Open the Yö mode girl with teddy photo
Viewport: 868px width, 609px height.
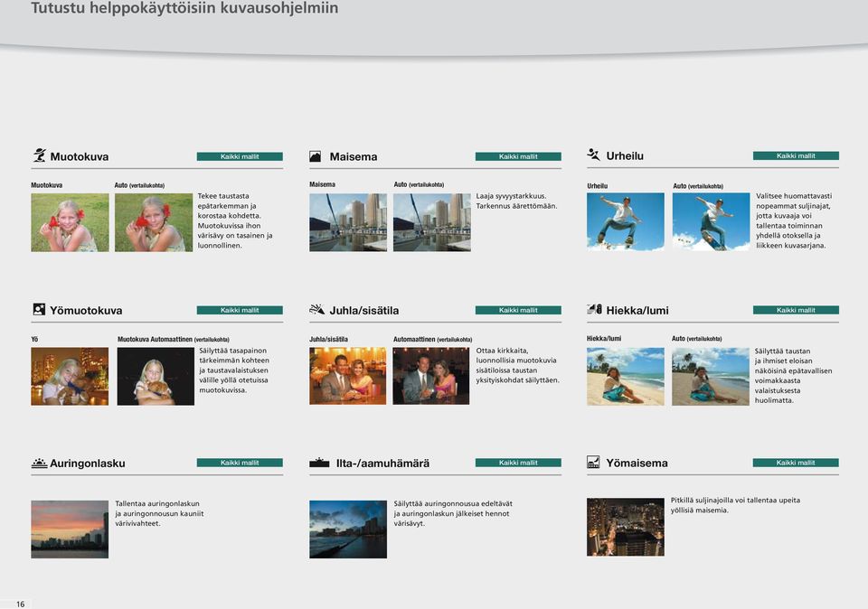click(70, 376)
